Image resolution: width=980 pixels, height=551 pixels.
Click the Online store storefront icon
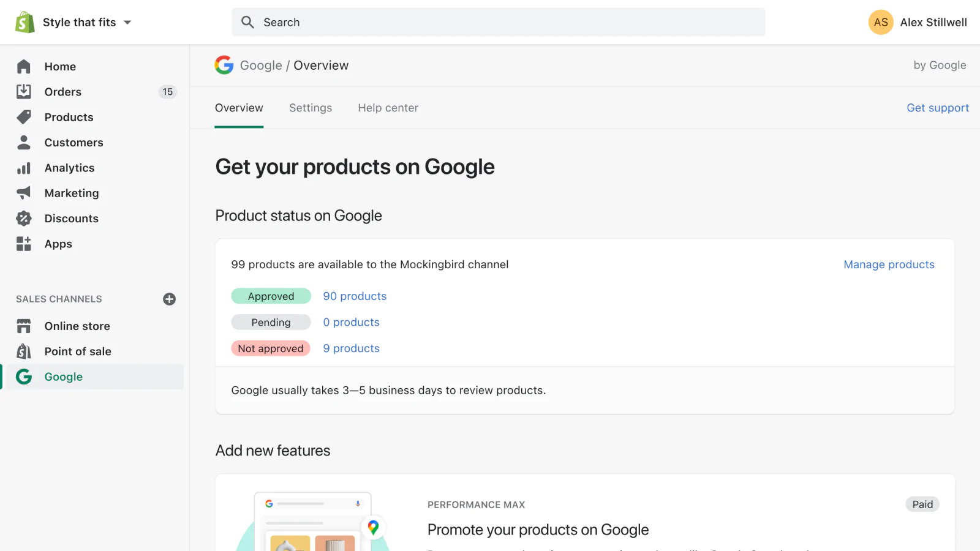coord(24,326)
